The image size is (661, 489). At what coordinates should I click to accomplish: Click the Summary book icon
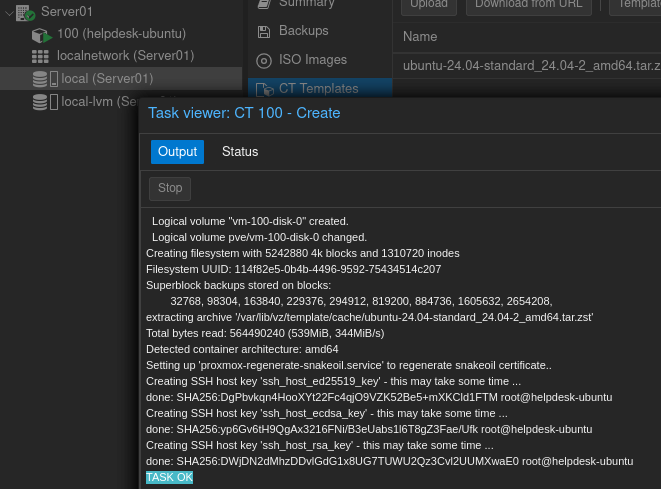pos(264,4)
